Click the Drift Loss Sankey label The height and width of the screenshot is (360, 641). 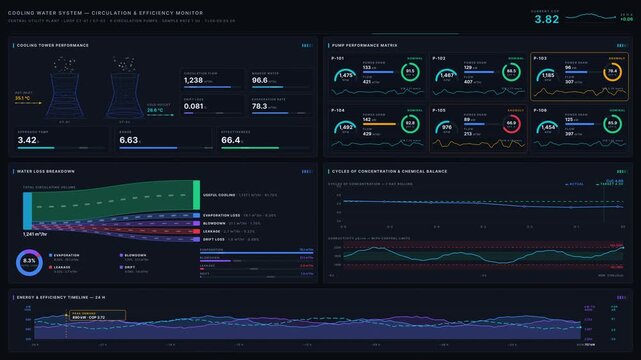(x=214, y=239)
